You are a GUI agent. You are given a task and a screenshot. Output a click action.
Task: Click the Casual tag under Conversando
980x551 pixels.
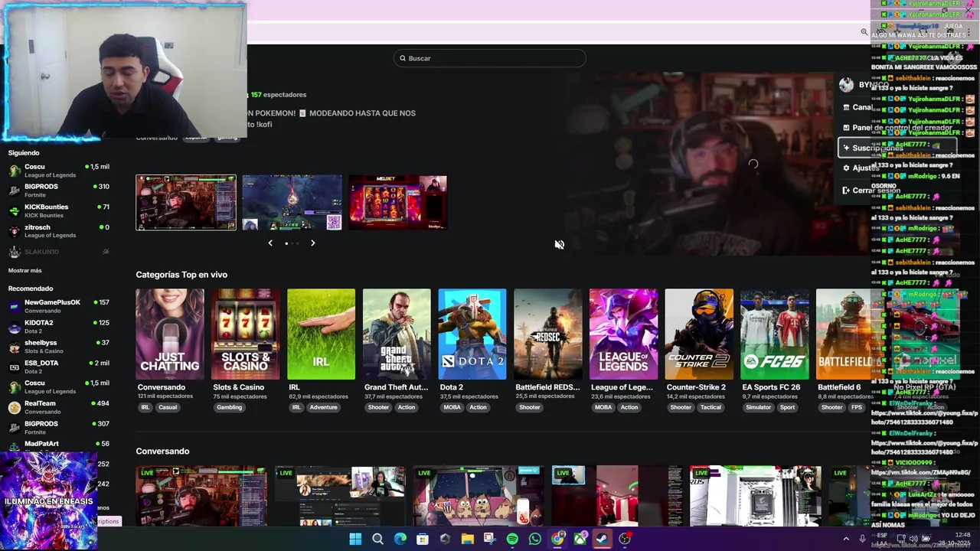pyautogui.click(x=168, y=407)
